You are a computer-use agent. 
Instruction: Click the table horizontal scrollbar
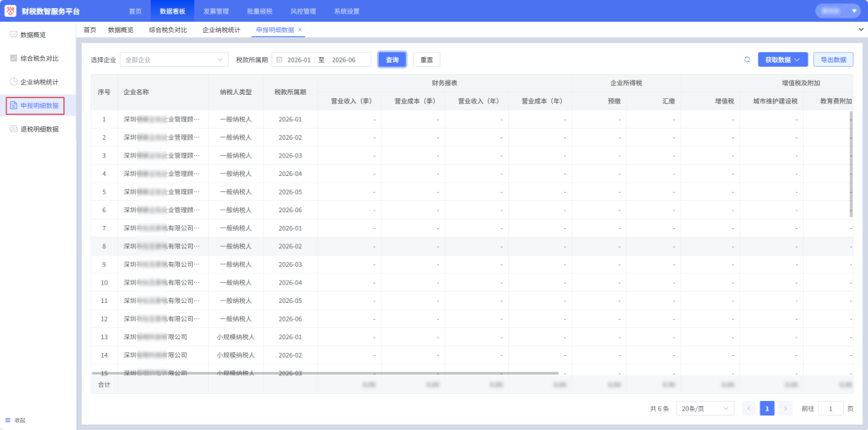[x=325, y=374]
